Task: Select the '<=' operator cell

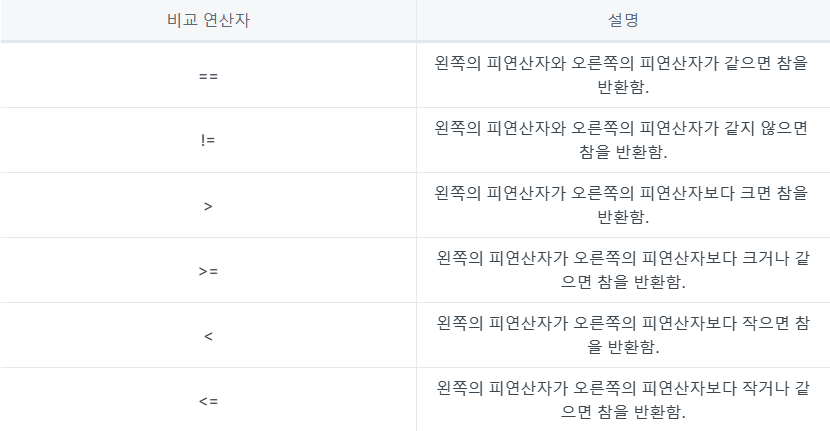Action: pos(208,401)
